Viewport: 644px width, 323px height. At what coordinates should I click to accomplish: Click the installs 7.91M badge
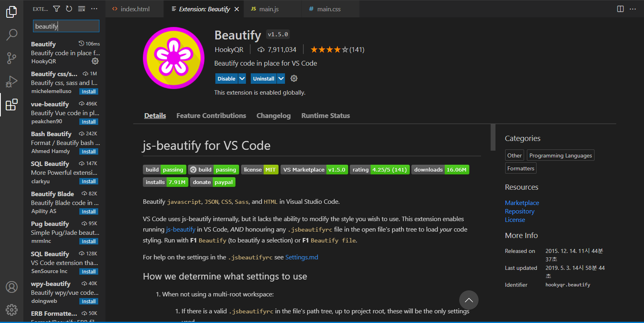[x=165, y=182]
